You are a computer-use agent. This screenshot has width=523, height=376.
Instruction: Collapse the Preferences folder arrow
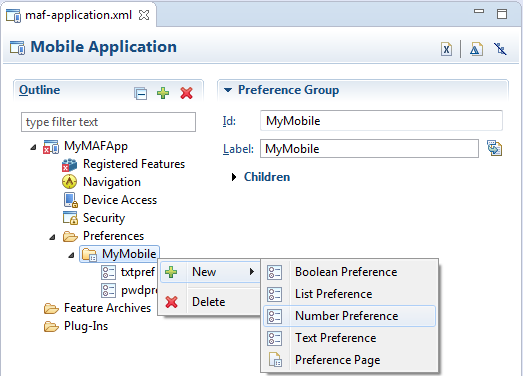point(52,237)
